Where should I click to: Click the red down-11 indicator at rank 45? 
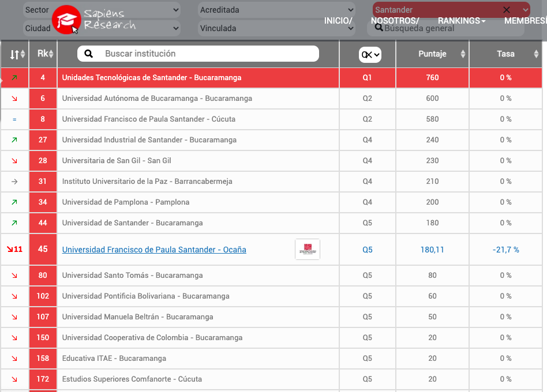pyautogui.click(x=14, y=250)
